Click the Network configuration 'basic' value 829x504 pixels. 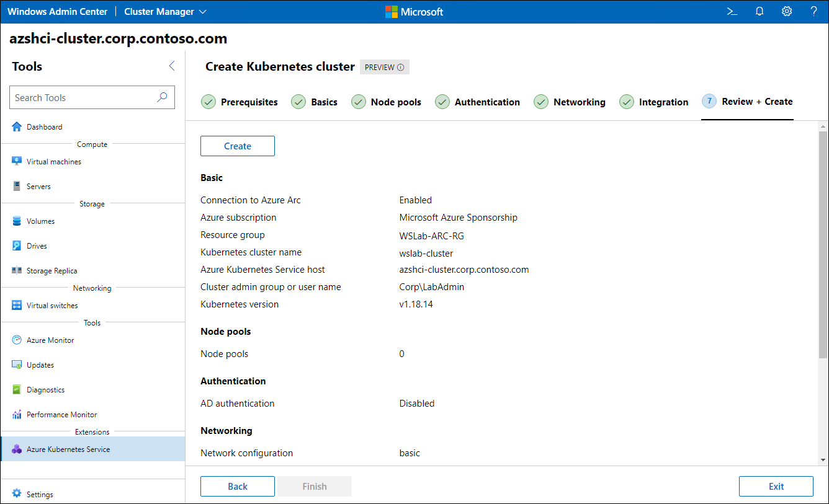pyautogui.click(x=410, y=453)
